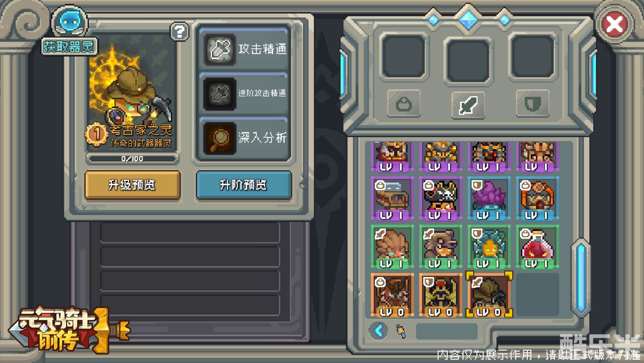Image resolution: width=644 pixels, height=363 pixels.
Task: Select the 深入分析 magnifier skill icon
Action: tap(220, 138)
